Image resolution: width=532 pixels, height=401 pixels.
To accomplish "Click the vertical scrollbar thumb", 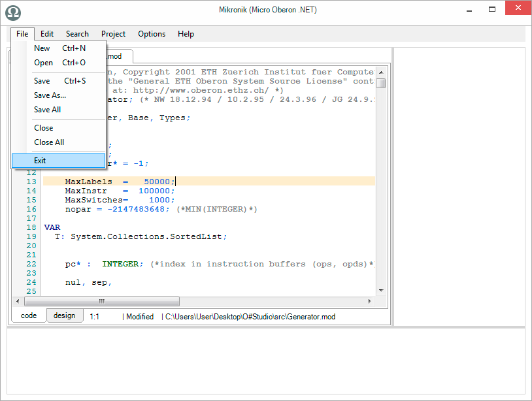I will coord(381,83).
